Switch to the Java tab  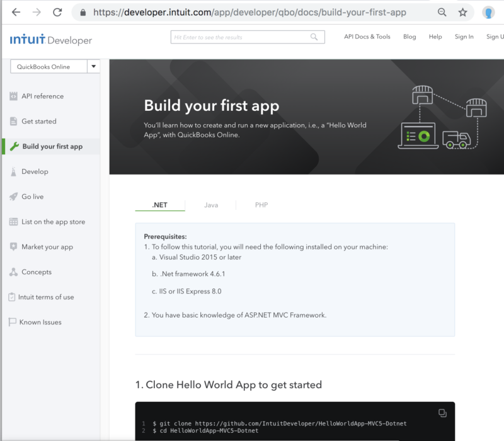click(x=211, y=205)
